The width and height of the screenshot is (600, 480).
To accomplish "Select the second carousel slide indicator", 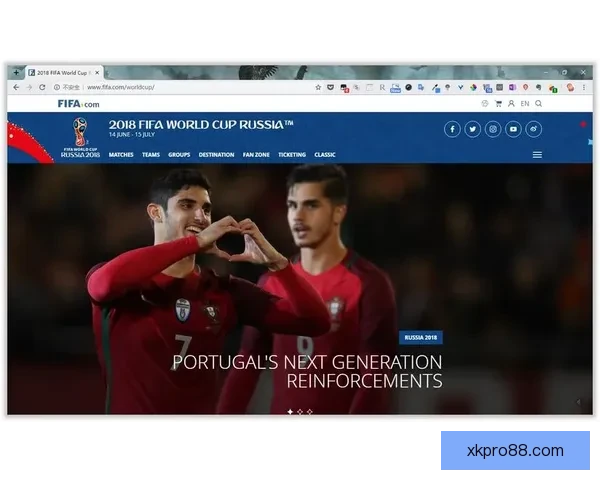I will (300, 411).
